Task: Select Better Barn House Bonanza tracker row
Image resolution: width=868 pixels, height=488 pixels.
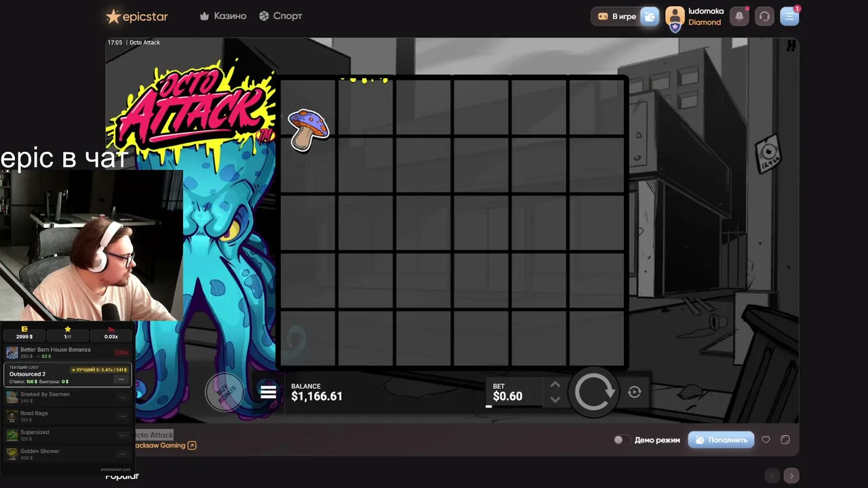Action: [67, 352]
